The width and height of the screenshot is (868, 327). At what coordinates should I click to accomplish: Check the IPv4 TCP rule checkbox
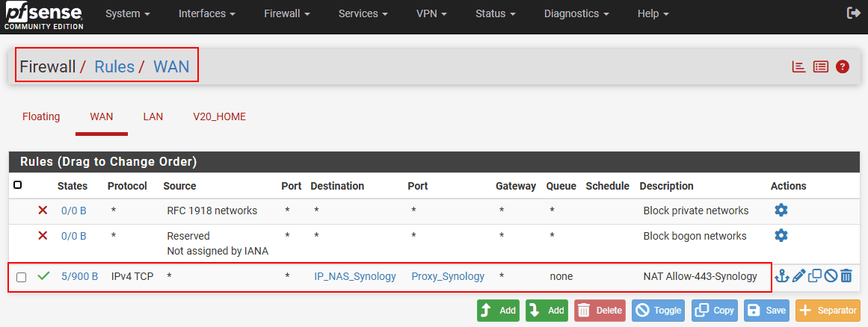(22, 277)
